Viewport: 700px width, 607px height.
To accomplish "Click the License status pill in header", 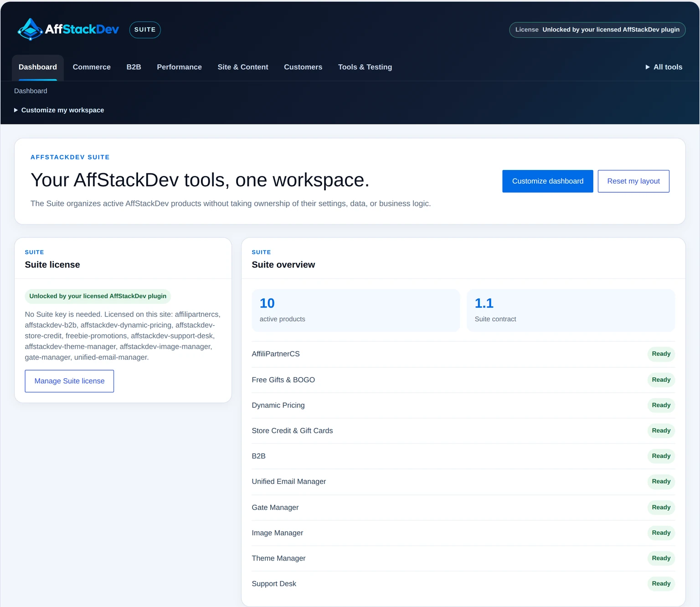I will pyautogui.click(x=597, y=30).
